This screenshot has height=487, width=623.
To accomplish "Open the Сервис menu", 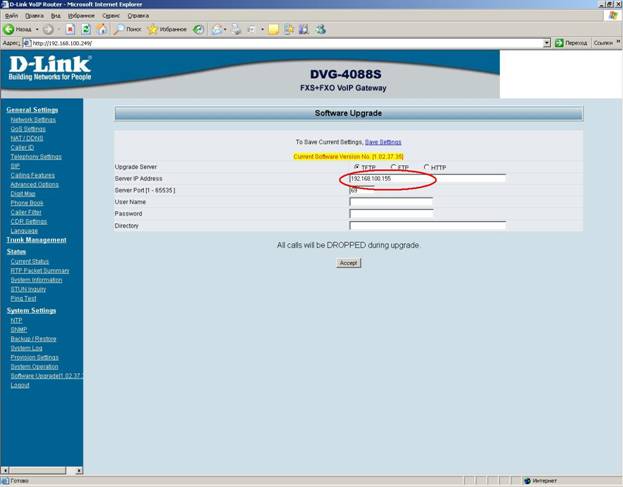I will pyautogui.click(x=111, y=16).
